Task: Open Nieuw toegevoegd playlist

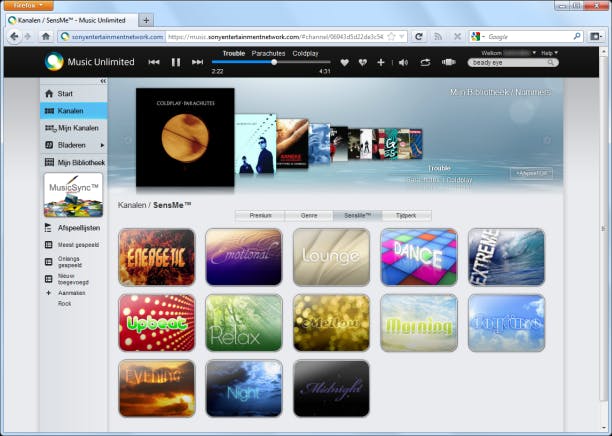Action: pos(67,279)
